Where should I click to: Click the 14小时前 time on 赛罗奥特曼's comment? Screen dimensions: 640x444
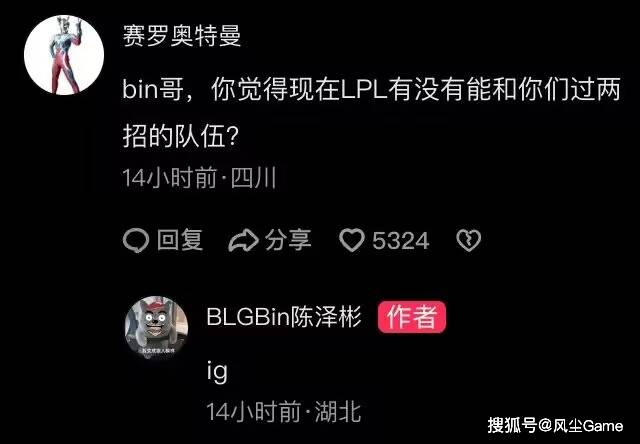click(x=169, y=178)
